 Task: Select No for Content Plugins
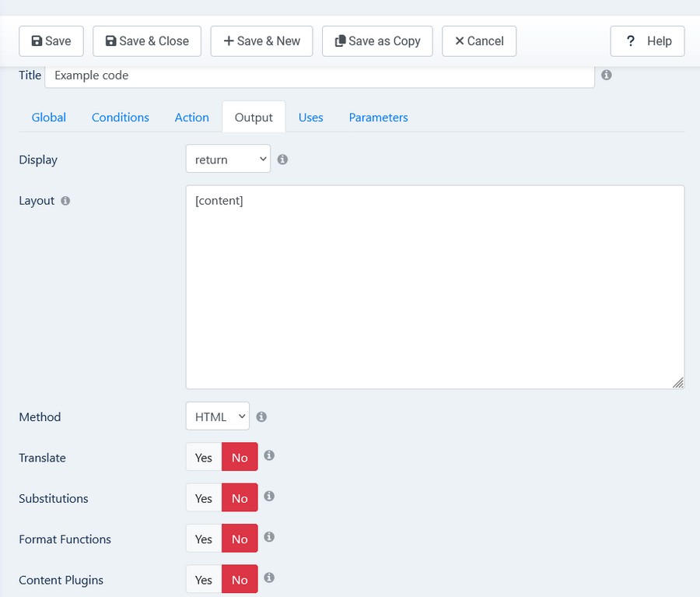pos(240,580)
